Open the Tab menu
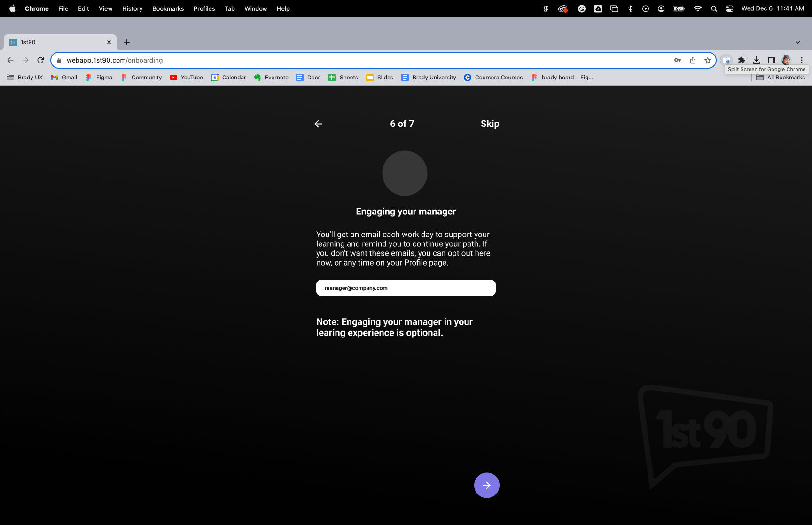This screenshot has height=525, width=812. 229,8
